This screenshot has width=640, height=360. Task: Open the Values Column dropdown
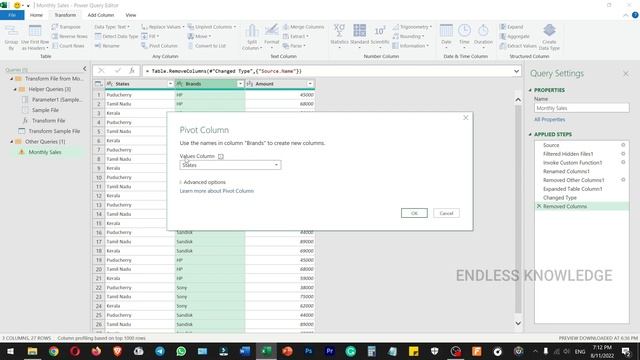point(276,165)
